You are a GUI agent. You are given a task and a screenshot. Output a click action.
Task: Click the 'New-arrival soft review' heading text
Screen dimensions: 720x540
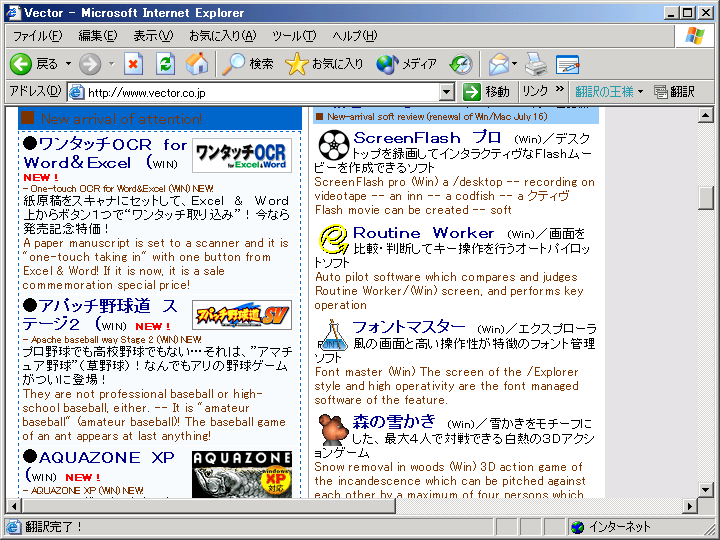click(437, 117)
